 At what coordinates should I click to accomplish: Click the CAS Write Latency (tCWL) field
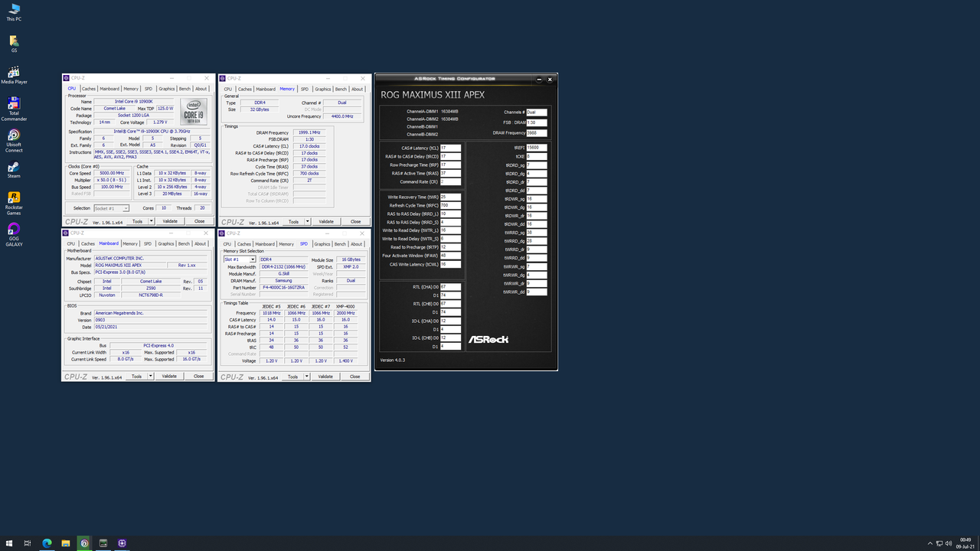pyautogui.click(x=450, y=264)
